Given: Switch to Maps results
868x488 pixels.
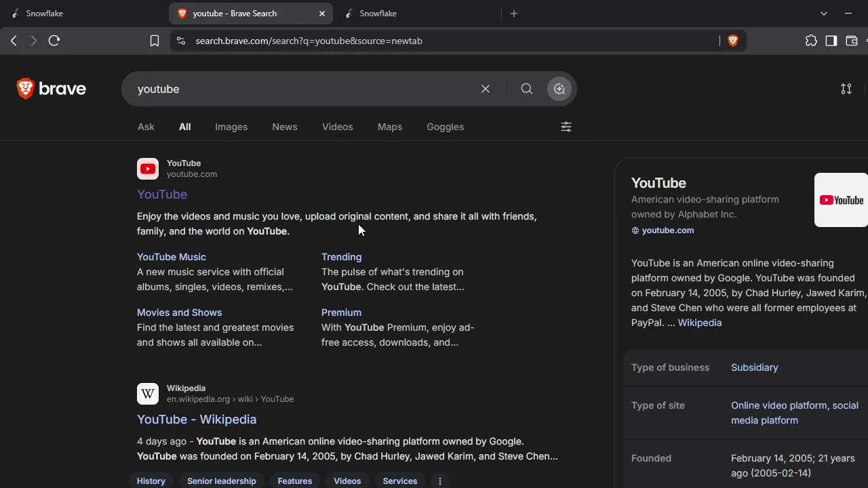Looking at the screenshot, I should pyautogui.click(x=390, y=127).
